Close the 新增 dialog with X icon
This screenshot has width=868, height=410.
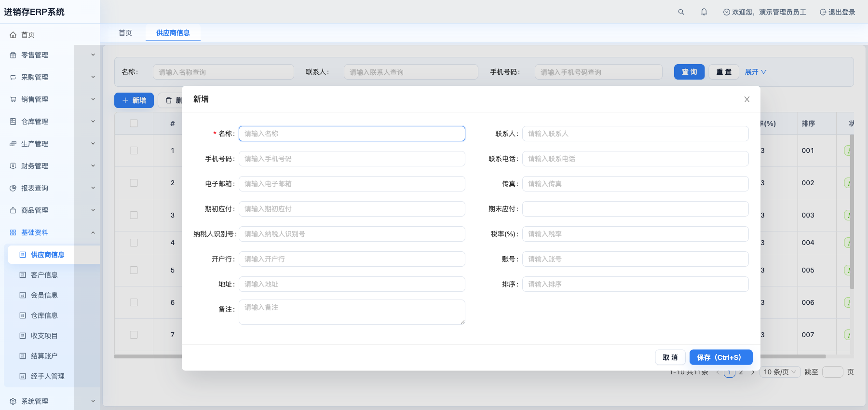tap(747, 99)
